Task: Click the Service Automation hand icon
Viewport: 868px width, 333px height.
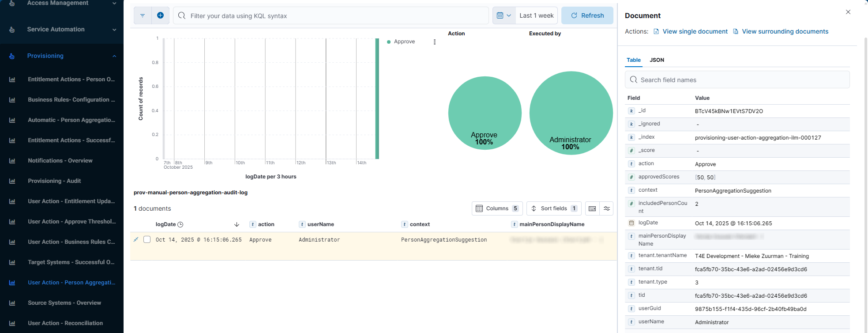Action: (12, 30)
